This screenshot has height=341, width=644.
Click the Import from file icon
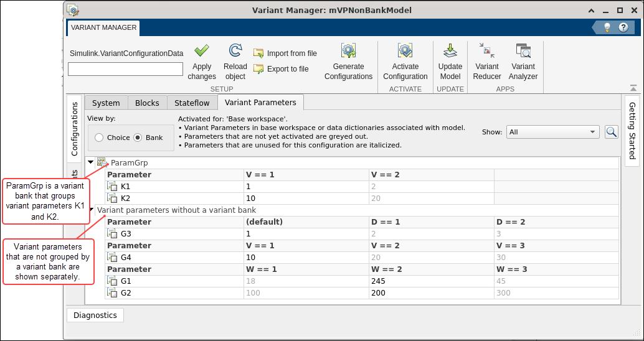click(x=258, y=54)
